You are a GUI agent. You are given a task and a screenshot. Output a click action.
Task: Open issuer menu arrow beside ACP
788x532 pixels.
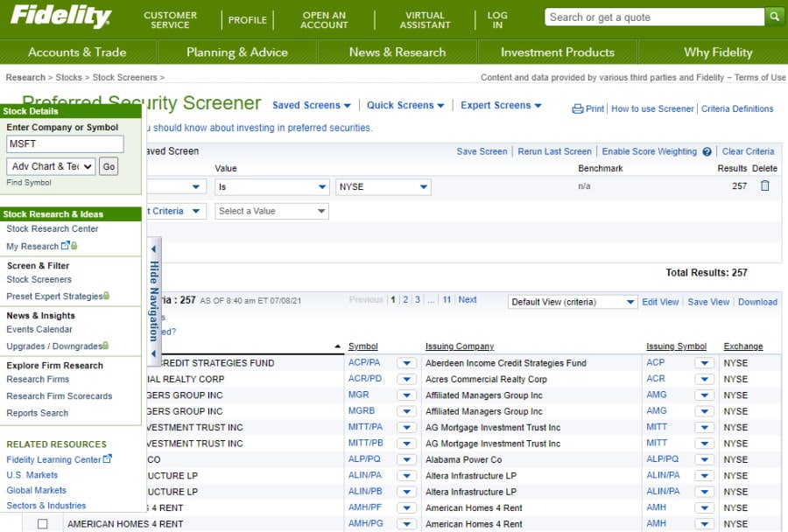click(x=704, y=363)
